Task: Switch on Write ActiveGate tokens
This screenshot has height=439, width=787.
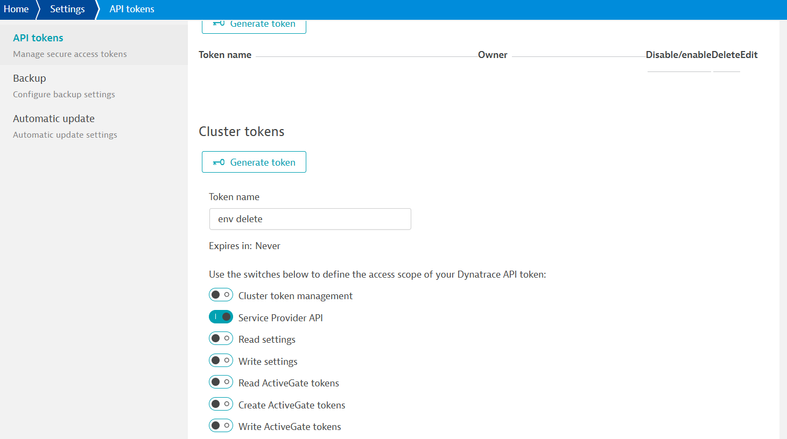Action: tap(221, 426)
